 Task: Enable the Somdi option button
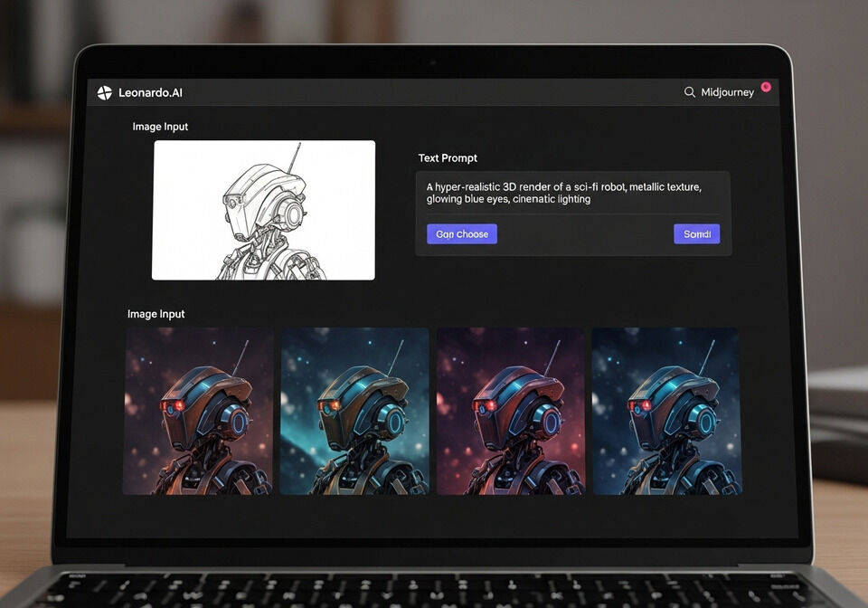[696, 233]
